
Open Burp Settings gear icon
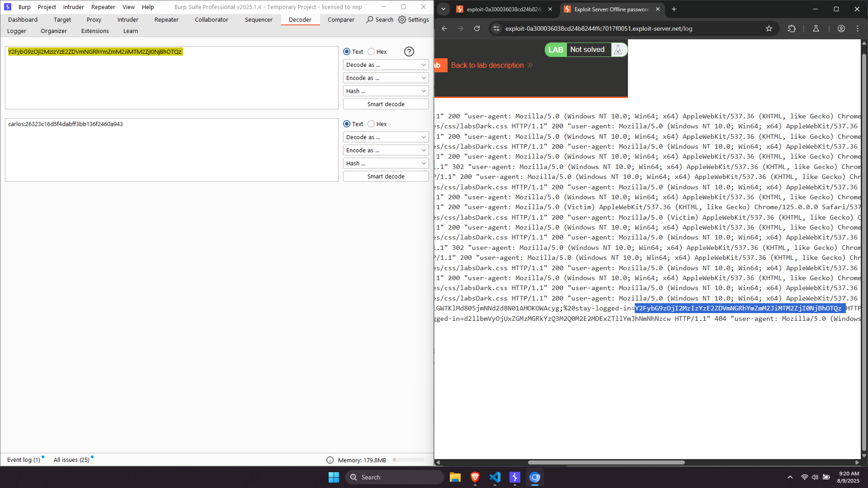(402, 19)
